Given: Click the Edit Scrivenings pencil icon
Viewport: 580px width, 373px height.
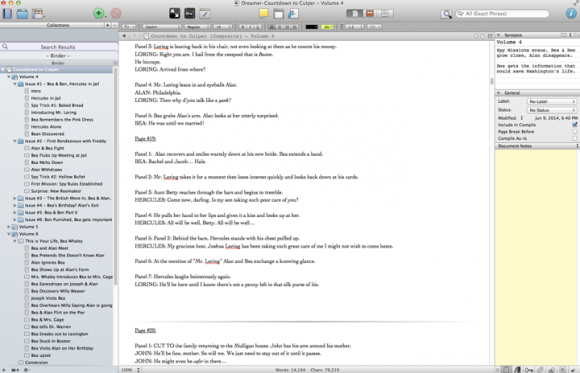Looking at the screenshot, I should [205, 14].
